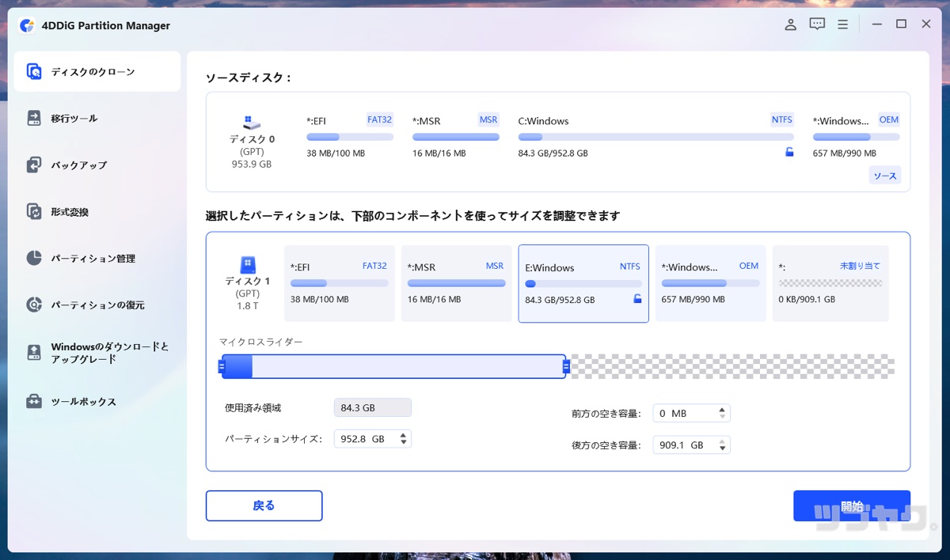Click the ソース label button
This screenshot has width=950, height=560.
885,176
